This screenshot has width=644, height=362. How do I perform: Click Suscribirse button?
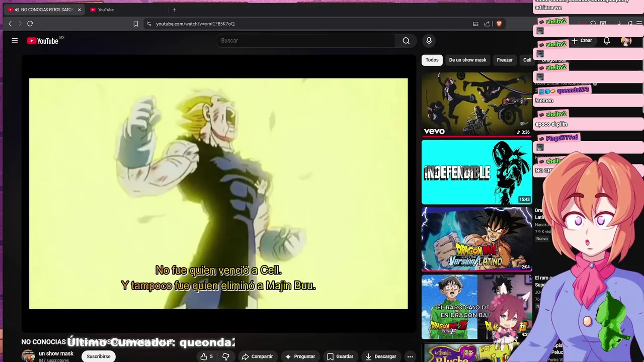tap(99, 356)
